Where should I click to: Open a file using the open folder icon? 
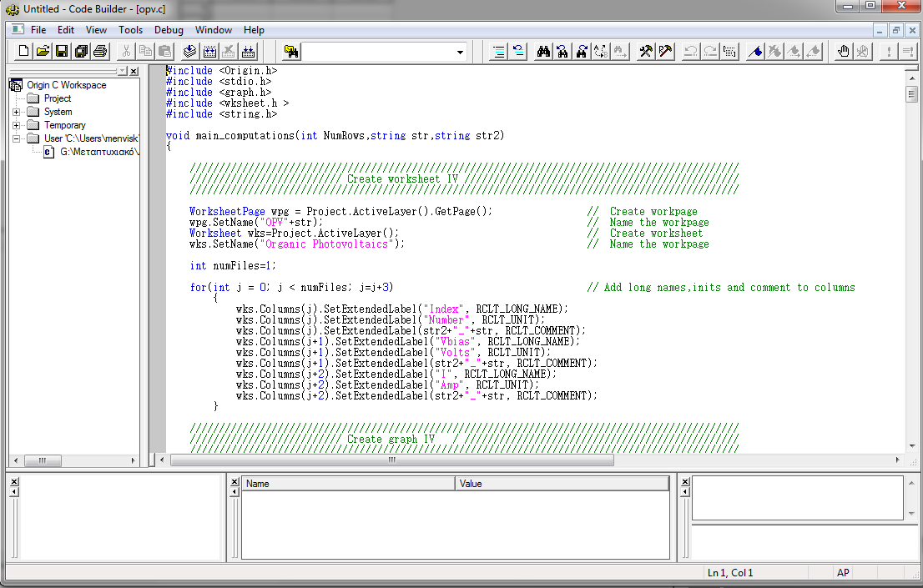(43, 51)
